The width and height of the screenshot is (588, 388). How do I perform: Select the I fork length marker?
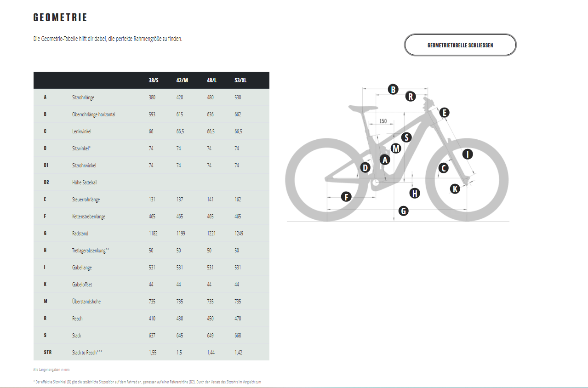(x=468, y=154)
